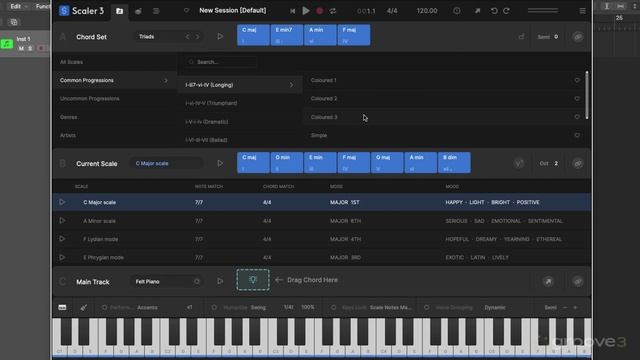Play the Chord Set section
Image resolution: width=640 pixels, height=360 pixels.
[220, 37]
